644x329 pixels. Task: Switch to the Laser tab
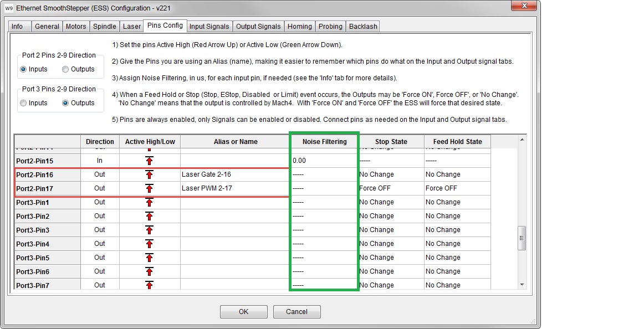132,26
